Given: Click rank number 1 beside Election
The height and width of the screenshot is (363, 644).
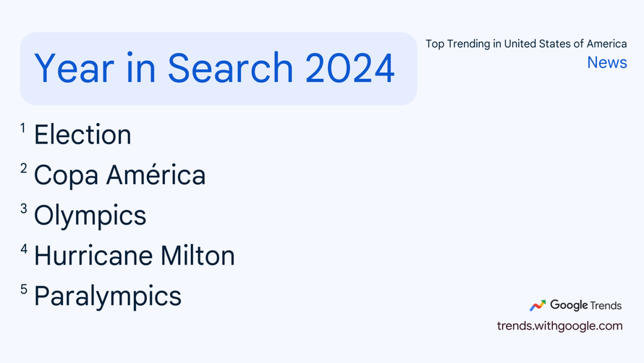Looking at the screenshot, I should coord(23,128).
